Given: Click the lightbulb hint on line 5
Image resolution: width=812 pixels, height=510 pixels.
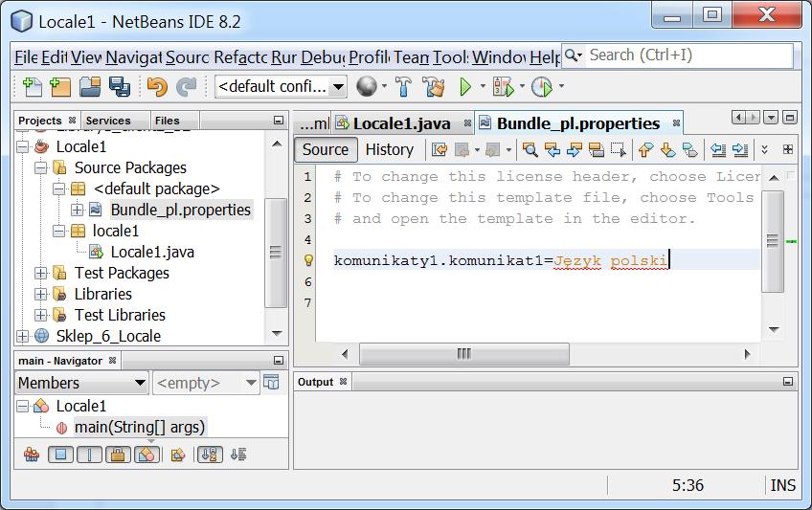Looking at the screenshot, I should point(308,260).
